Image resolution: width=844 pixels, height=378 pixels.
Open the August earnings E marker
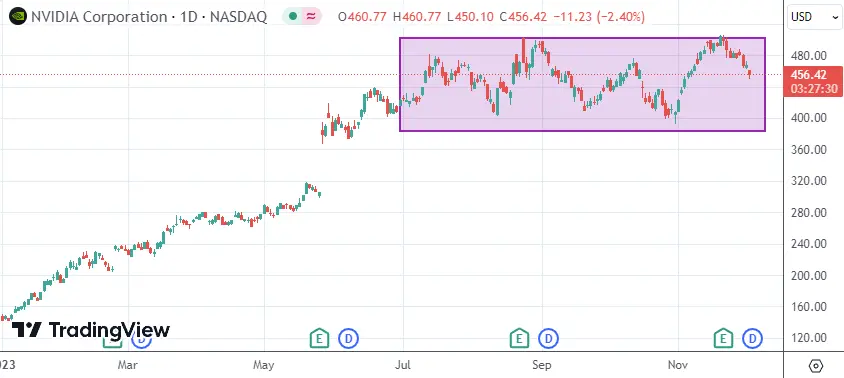coord(519,338)
